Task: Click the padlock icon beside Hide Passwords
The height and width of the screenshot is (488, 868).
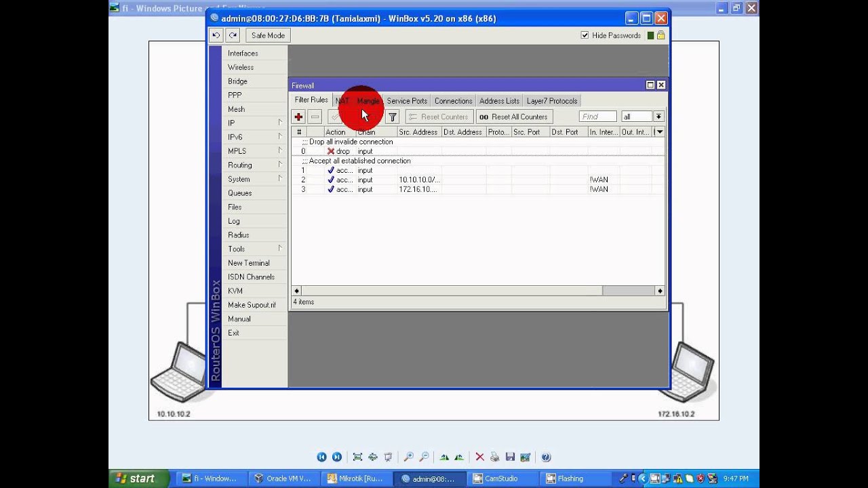Action: [660, 35]
